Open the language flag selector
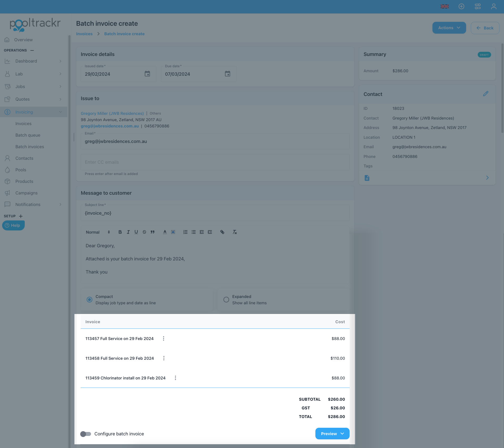 tap(445, 7)
